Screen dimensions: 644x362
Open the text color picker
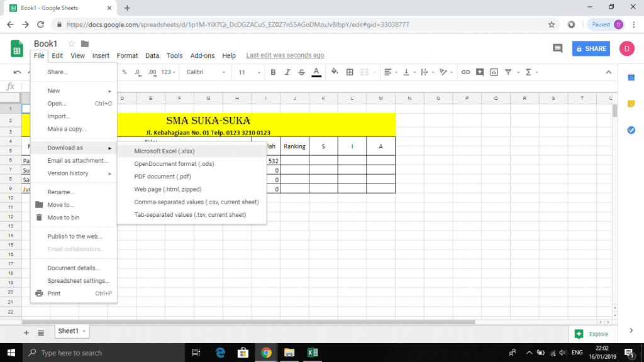(x=316, y=72)
